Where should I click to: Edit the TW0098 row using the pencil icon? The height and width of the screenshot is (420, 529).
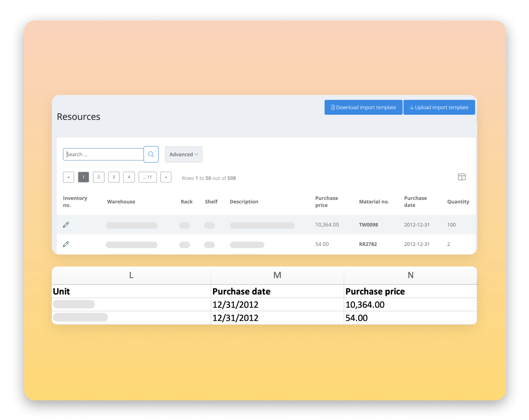[66, 225]
